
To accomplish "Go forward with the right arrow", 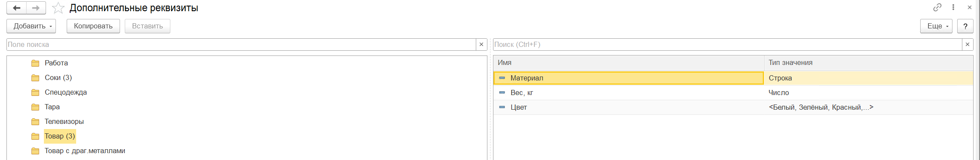I will coord(36,8).
